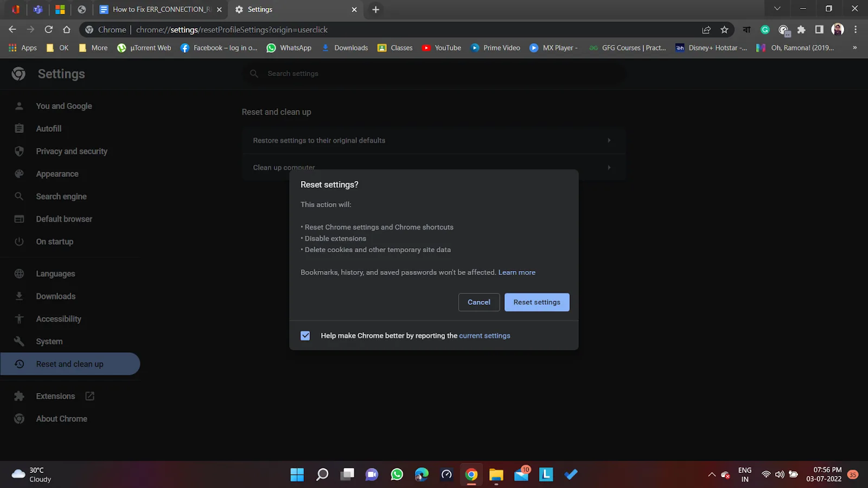Screen dimensions: 868x488
Task: Open the About Chrome page
Action: coord(61,419)
